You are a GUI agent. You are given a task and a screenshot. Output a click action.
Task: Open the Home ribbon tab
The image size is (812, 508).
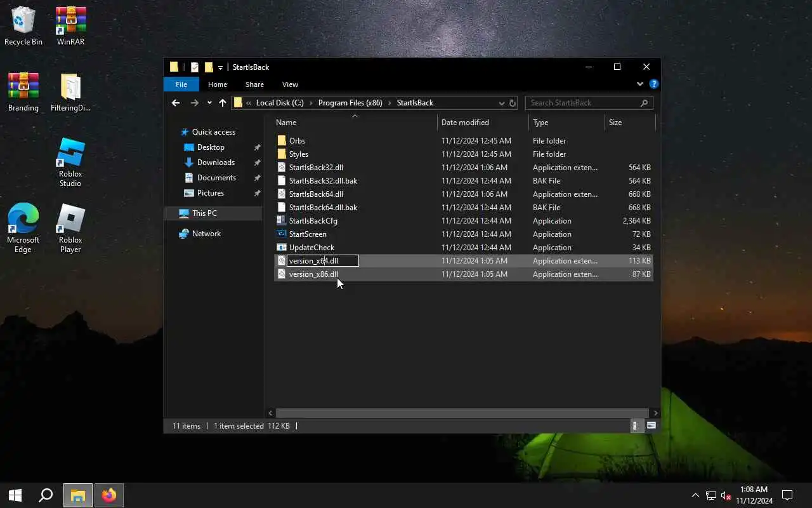pyautogui.click(x=218, y=84)
